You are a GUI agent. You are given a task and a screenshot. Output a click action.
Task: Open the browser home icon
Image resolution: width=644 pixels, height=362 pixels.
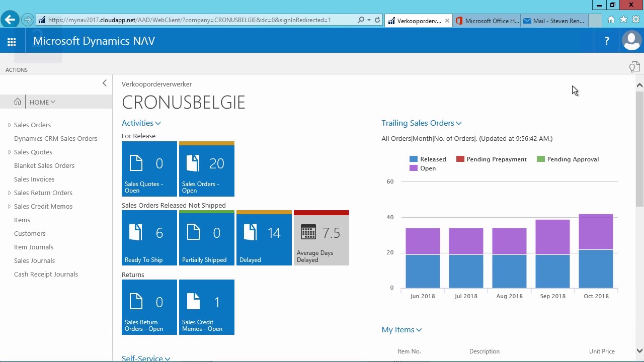[611, 20]
